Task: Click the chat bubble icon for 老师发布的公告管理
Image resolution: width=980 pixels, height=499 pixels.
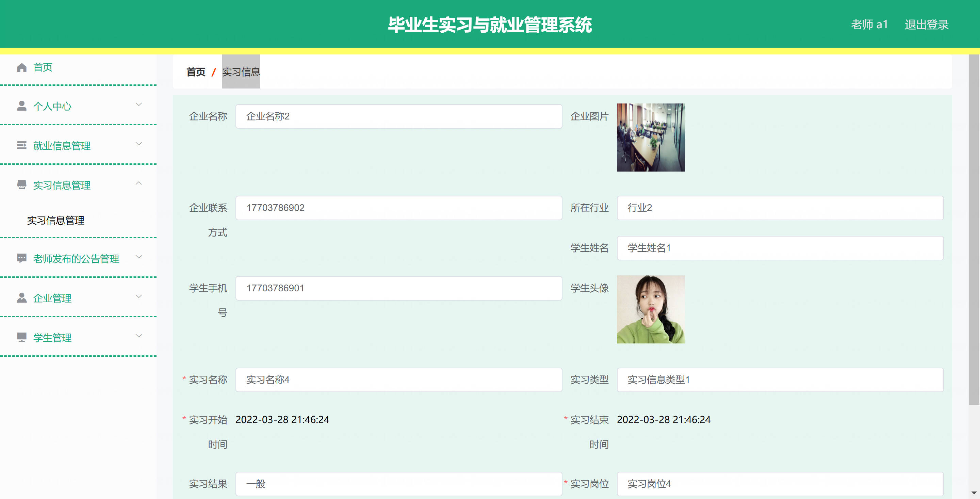Action: (22, 258)
